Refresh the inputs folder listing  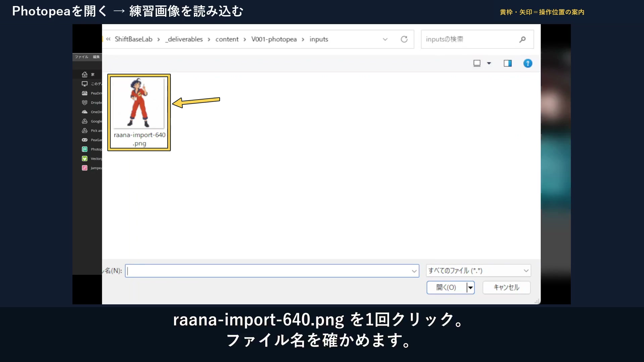pos(404,39)
